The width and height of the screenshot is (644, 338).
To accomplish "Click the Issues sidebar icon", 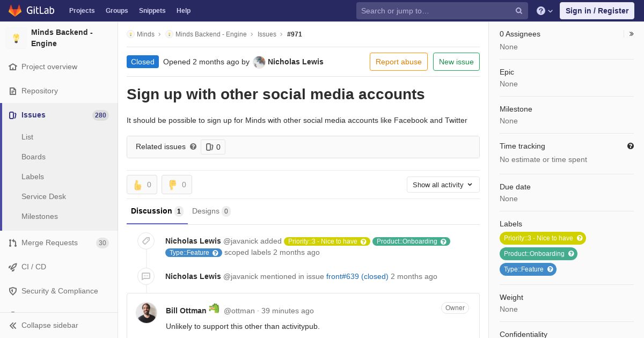I will point(13,115).
